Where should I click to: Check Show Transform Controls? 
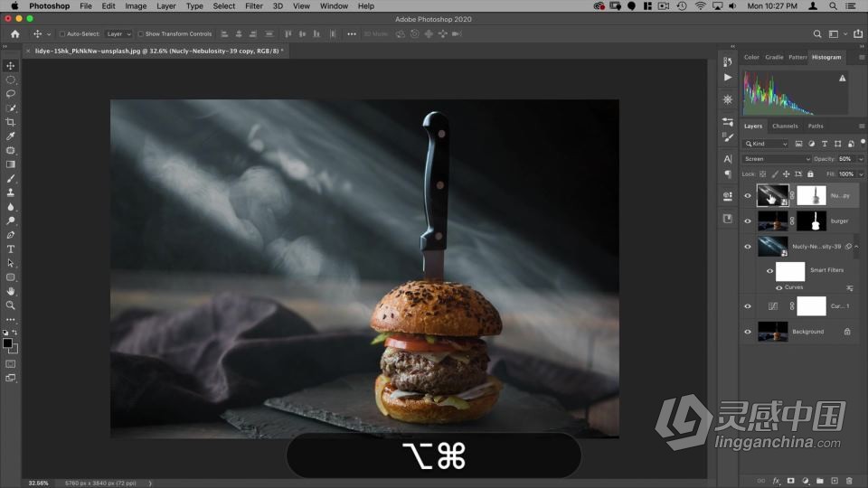[x=140, y=34]
